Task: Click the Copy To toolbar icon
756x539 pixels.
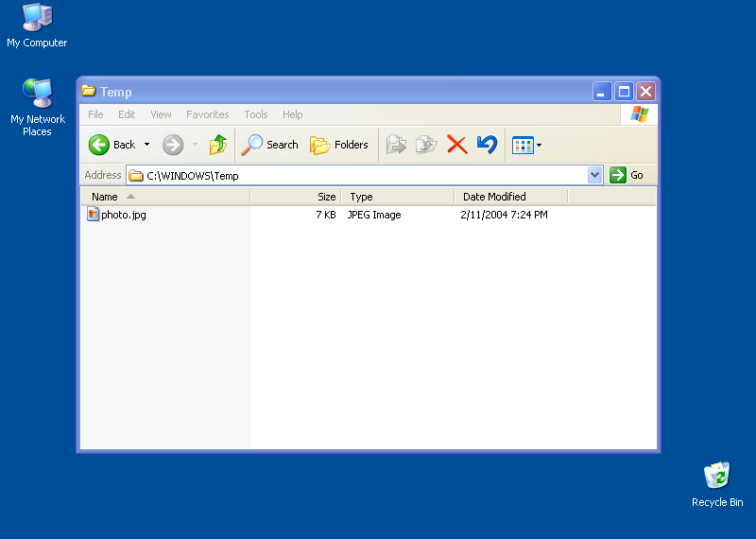Action: (x=426, y=145)
